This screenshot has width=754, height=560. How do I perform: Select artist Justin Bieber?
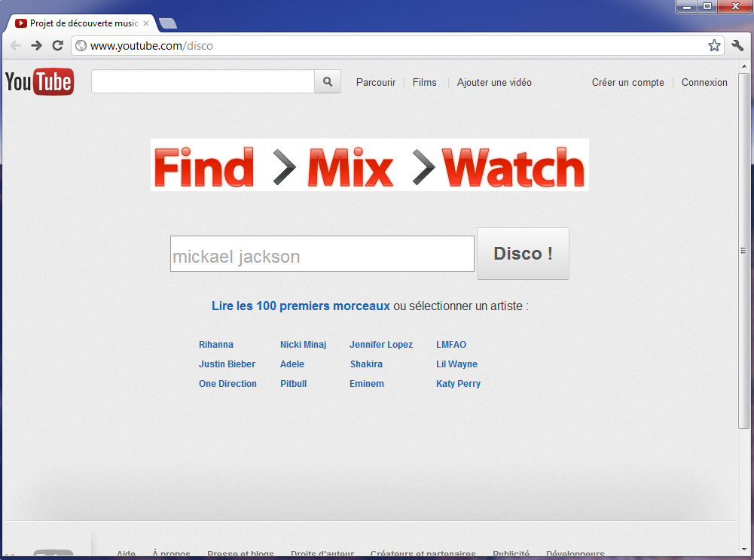click(x=227, y=364)
